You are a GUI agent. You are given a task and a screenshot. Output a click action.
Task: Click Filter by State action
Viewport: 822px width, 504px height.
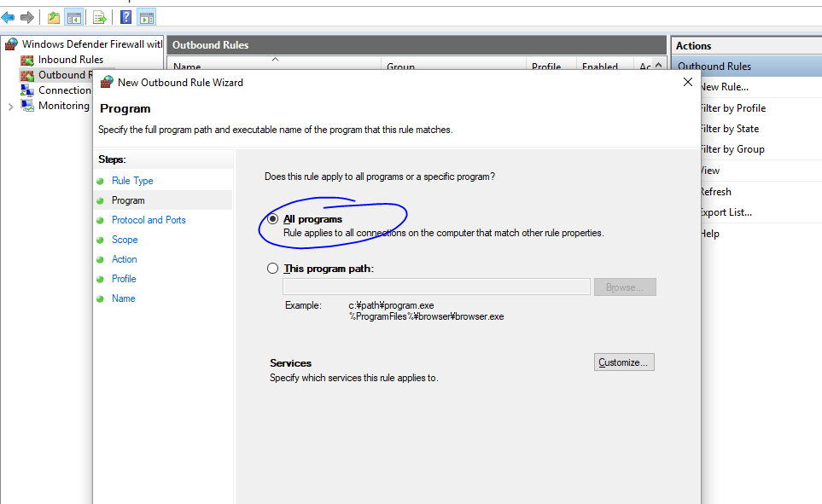pos(730,129)
